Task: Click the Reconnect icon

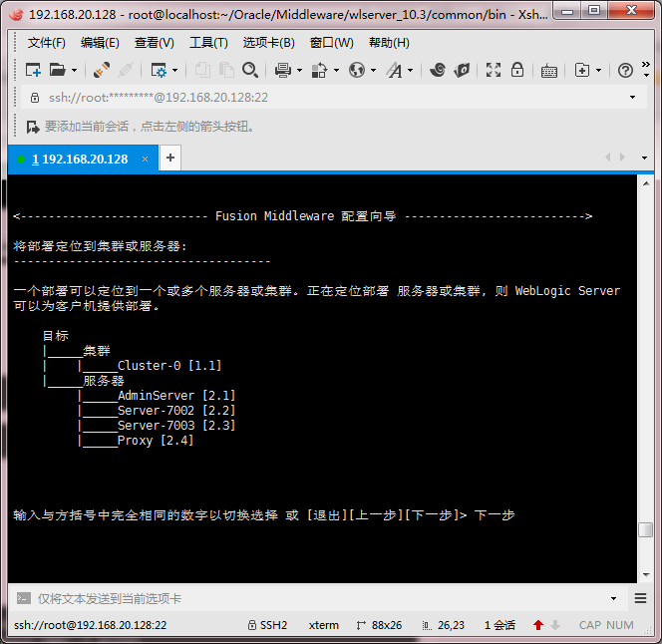Action: click(102, 70)
